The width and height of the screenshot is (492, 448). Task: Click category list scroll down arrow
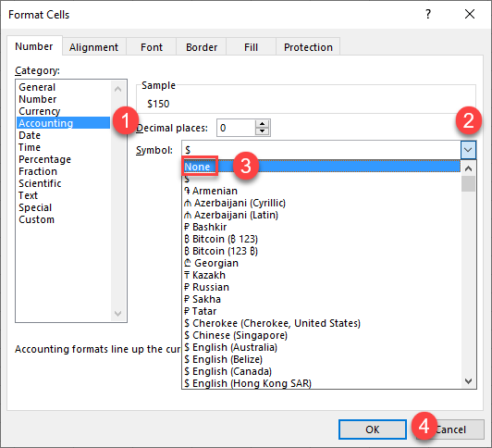coord(118,313)
